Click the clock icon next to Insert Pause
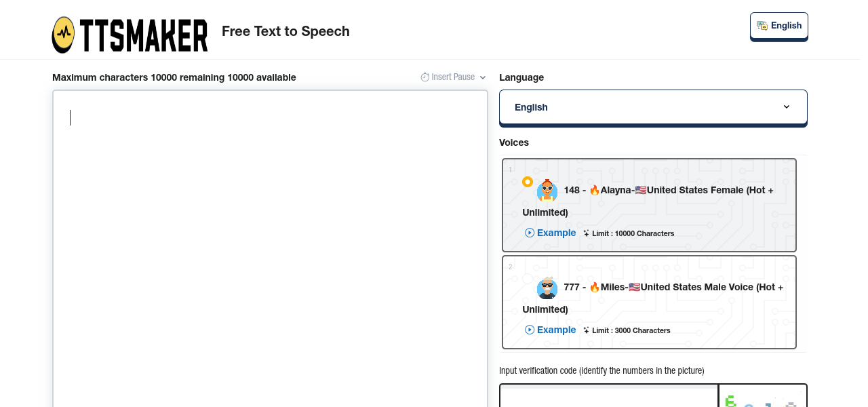868x407 pixels. [x=425, y=77]
